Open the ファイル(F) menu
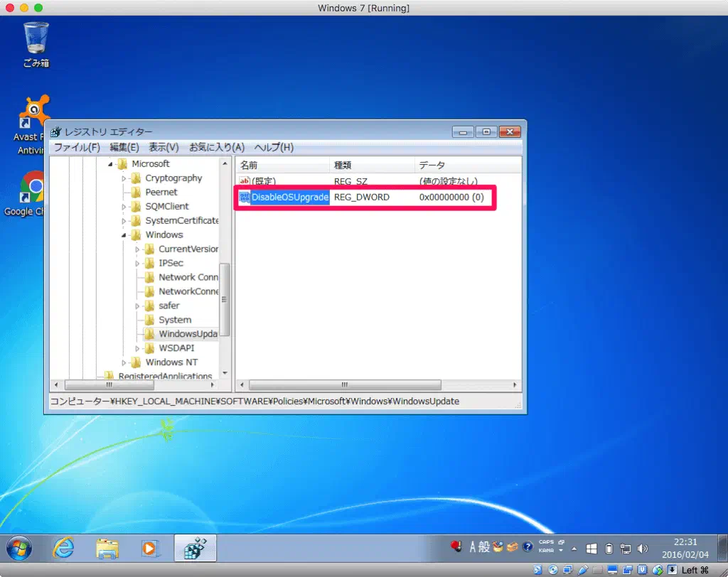The height and width of the screenshot is (577, 728). click(77, 147)
